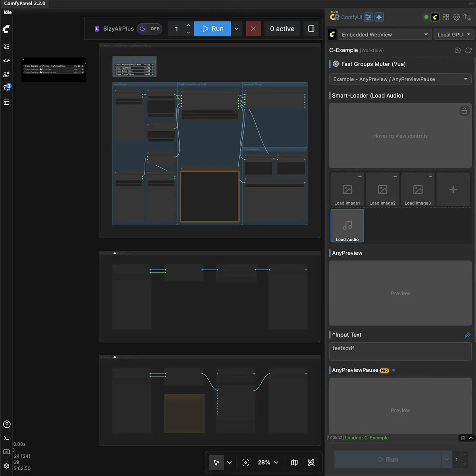Click the Smart-Loader hover controls area
Screen dimensions: 476x476
[400, 136]
